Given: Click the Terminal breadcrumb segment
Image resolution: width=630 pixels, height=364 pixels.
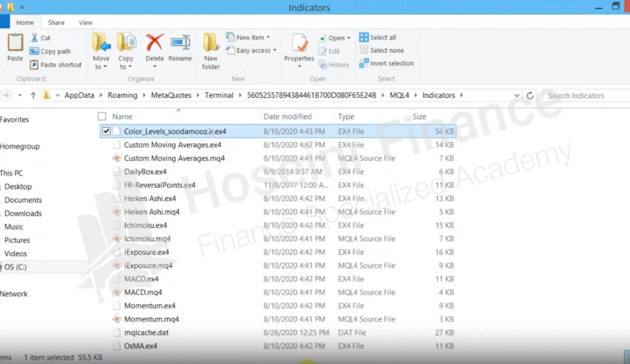Looking at the screenshot, I should click(219, 95).
